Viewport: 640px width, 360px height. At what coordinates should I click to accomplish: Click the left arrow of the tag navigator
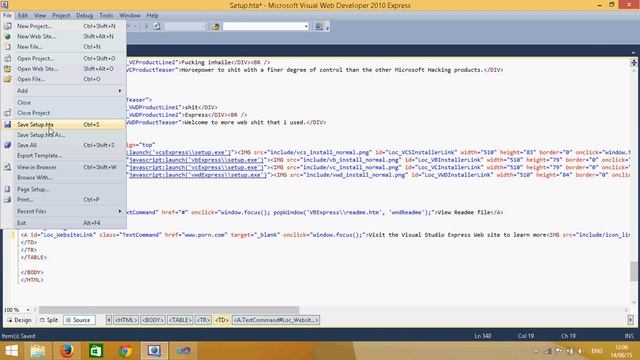click(109, 320)
